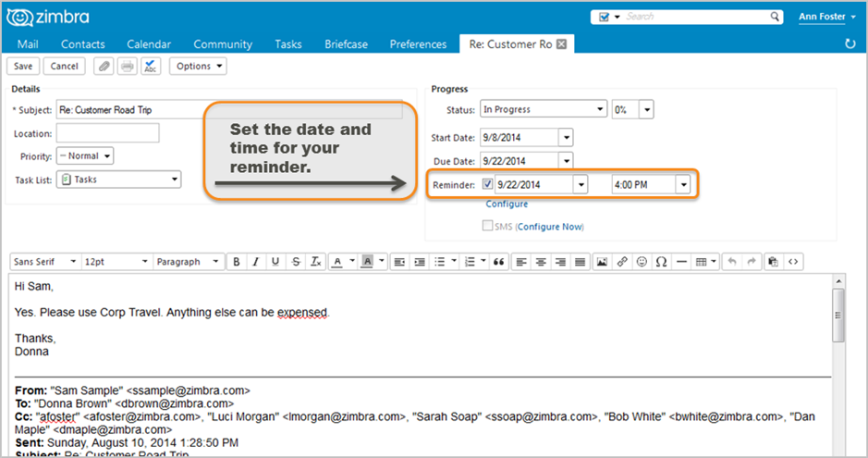This screenshot has width=868, height=458.
Task: Switch to the Mail tab
Action: (x=28, y=44)
